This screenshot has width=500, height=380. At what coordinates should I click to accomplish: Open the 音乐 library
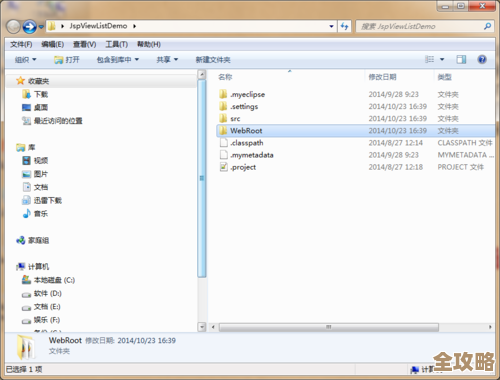41,214
